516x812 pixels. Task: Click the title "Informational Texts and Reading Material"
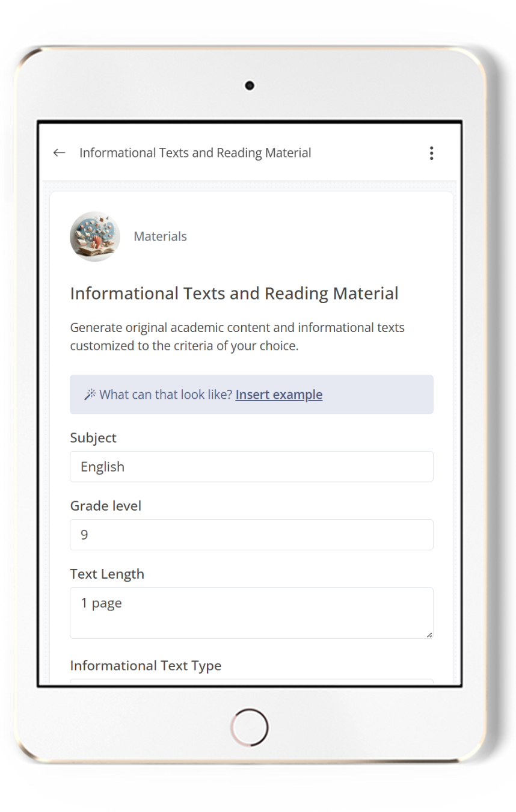click(x=234, y=293)
